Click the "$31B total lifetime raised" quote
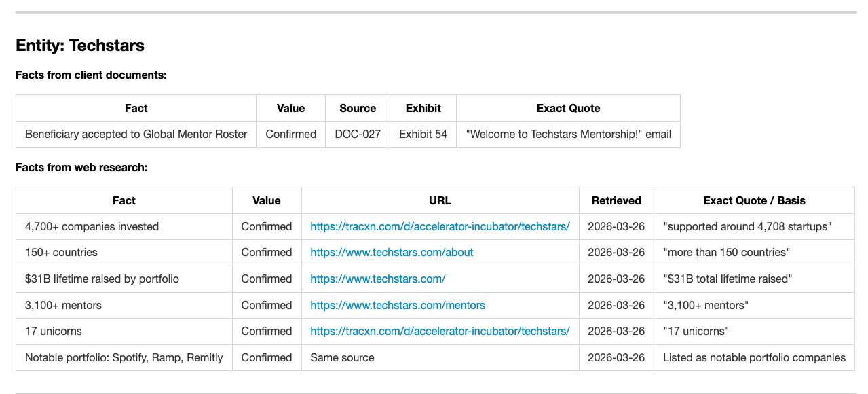The image size is (868, 394). pyautogui.click(x=728, y=279)
